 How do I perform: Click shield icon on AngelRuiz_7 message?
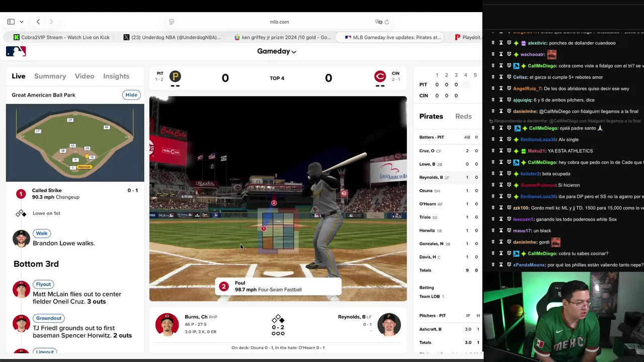509,88
